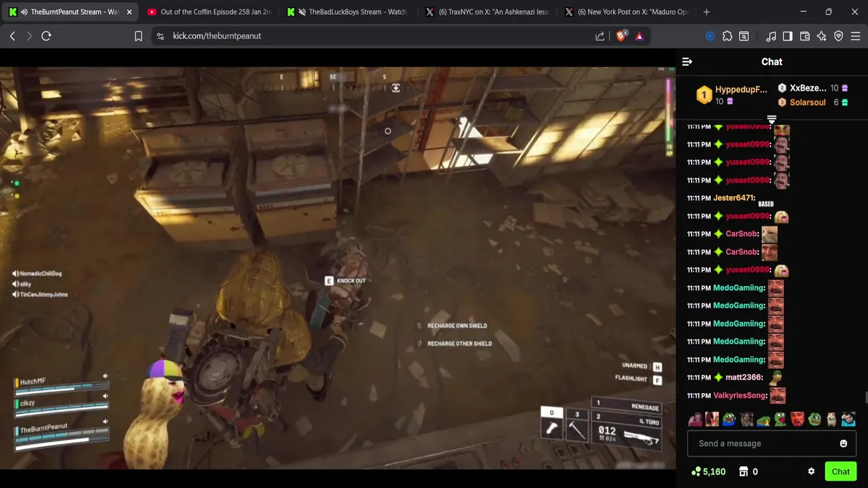Bookmark this page

point(138,36)
